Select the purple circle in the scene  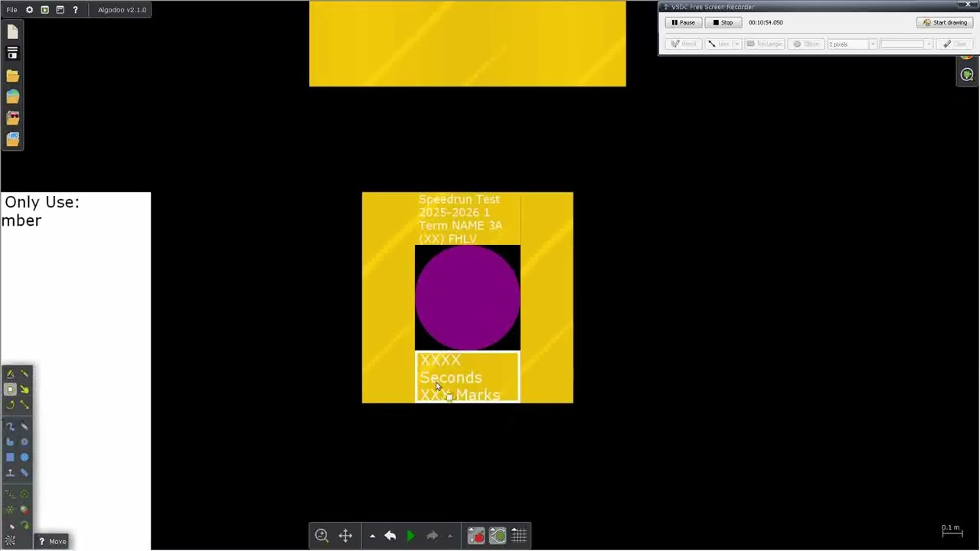[467, 298]
